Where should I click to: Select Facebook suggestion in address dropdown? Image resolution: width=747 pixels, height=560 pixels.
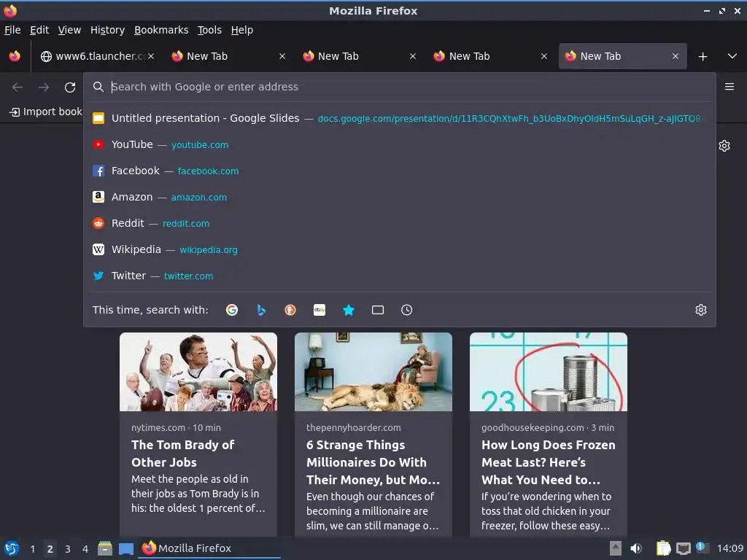(399, 171)
